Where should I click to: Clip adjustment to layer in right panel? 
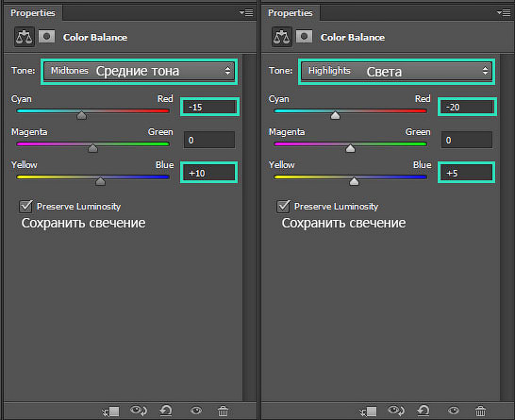[x=368, y=411]
